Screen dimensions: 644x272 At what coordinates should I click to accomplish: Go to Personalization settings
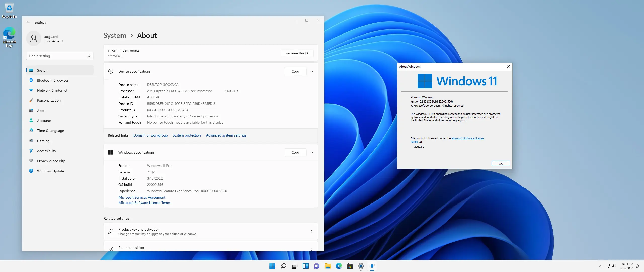(49, 100)
